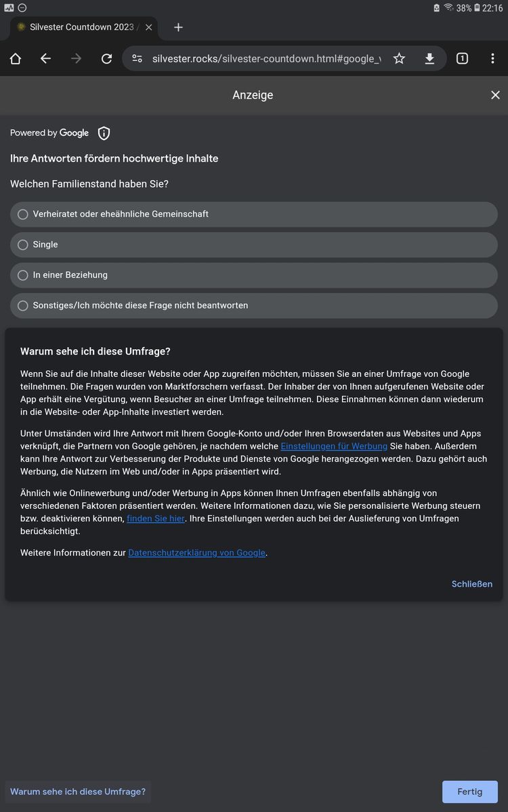
Task: Open the tab switcher
Action: coord(462,59)
